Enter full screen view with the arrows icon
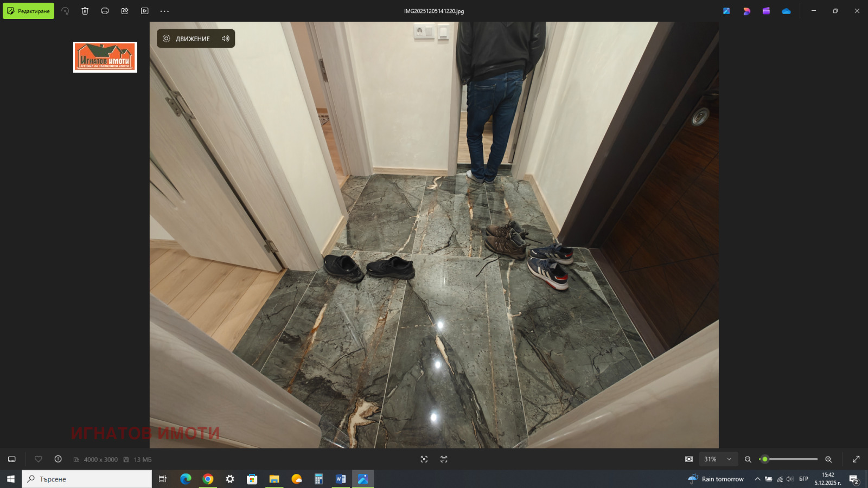868x488 pixels. pos(856,459)
